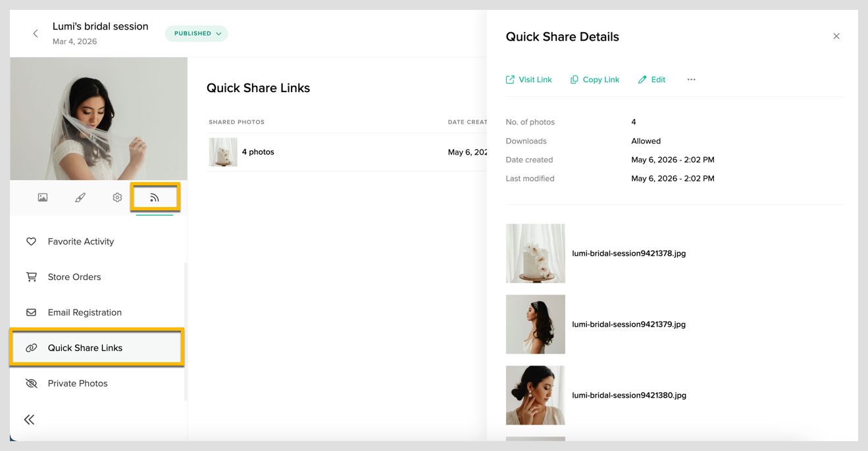Close the Quick Share Details panel

[836, 36]
